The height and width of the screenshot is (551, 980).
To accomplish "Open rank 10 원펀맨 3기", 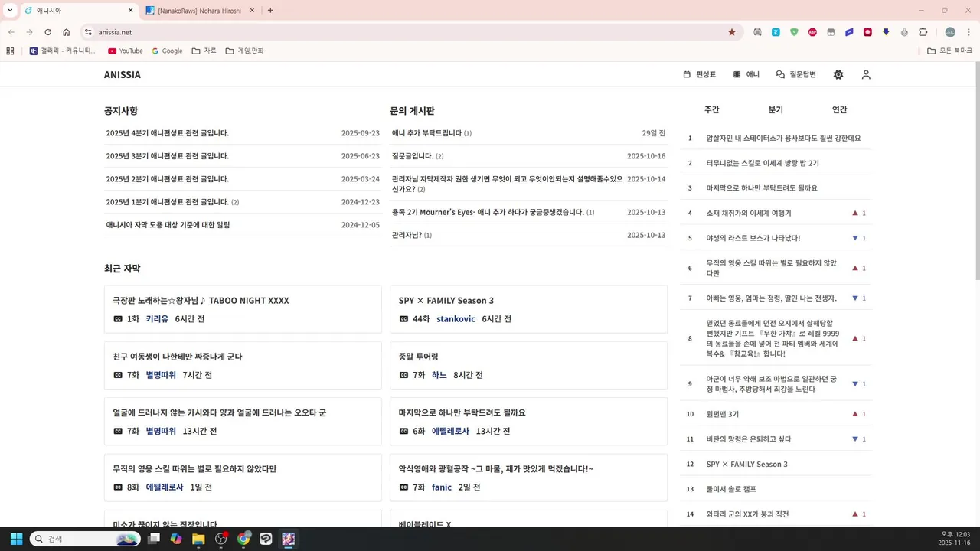I will pos(723,414).
